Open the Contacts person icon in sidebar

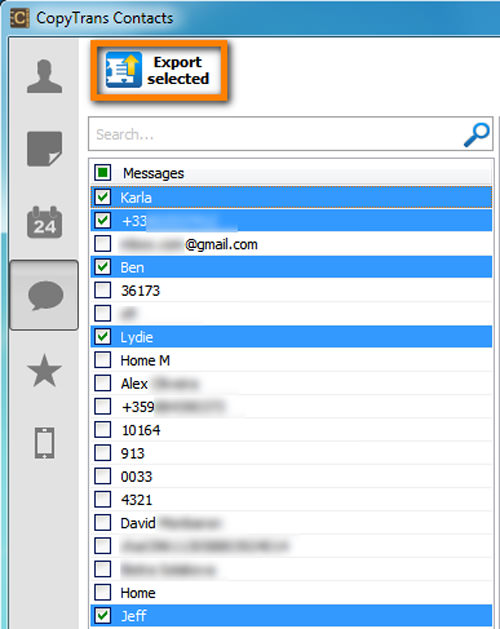click(x=45, y=76)
